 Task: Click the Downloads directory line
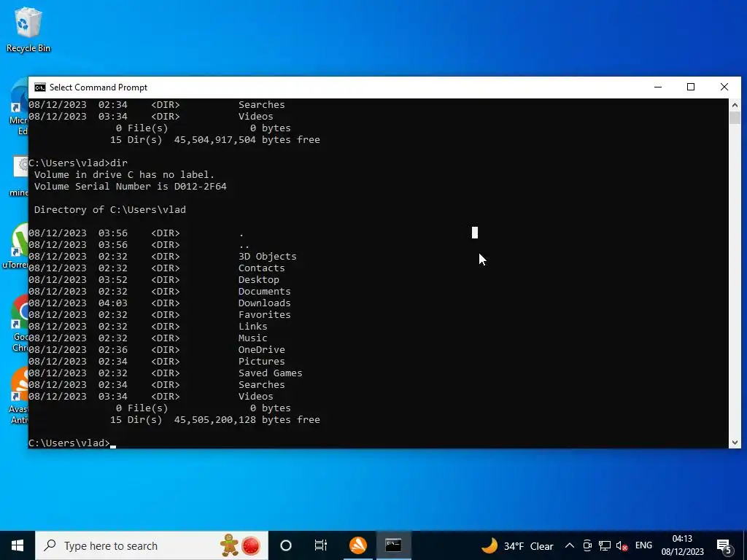(160, 303)
